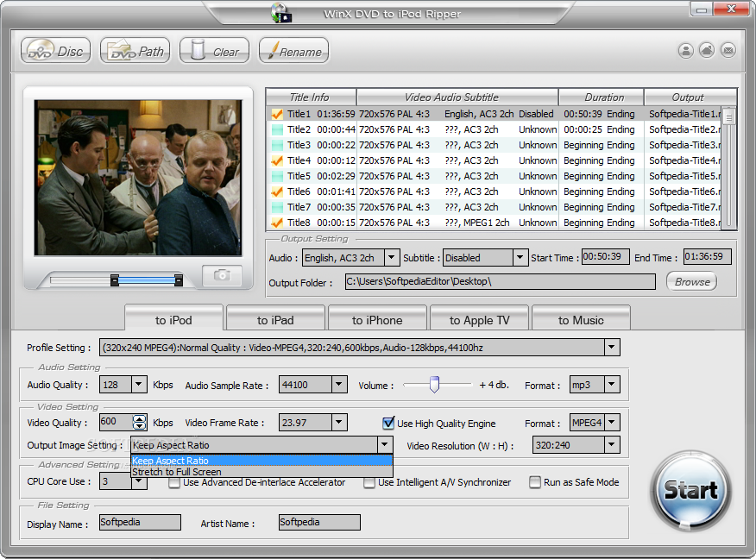Image resolution: width=756 pixels, height=559 pixels.
Task: Open the Audio Sample Rate dropdown
Action: click(339, 385)
